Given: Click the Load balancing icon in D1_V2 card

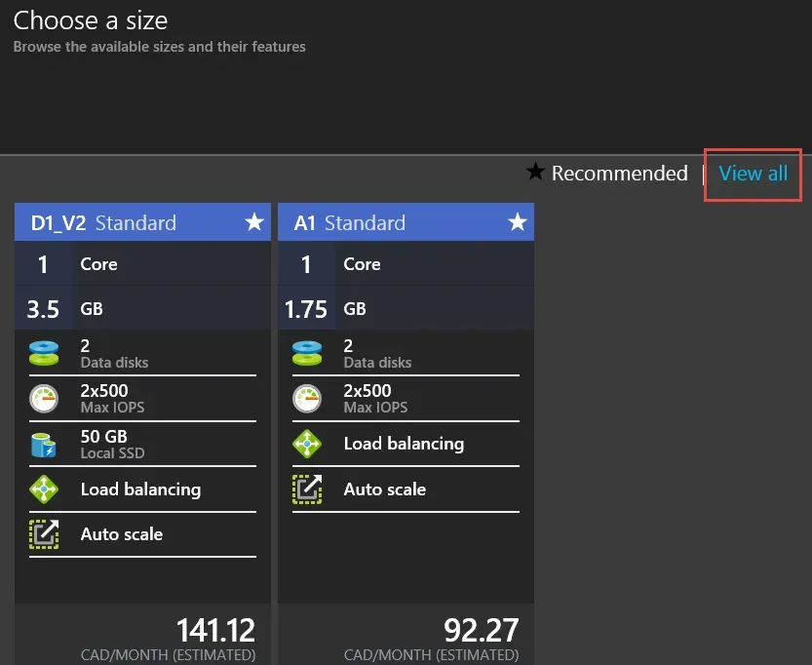Looking at the screenshot, I should point(45,489).
